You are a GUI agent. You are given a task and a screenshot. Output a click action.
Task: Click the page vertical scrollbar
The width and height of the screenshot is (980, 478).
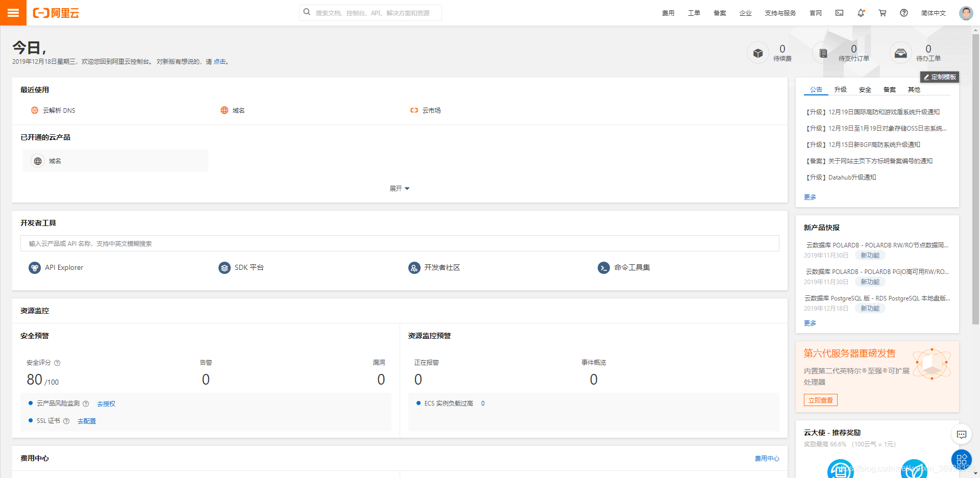tap(975, 179)
